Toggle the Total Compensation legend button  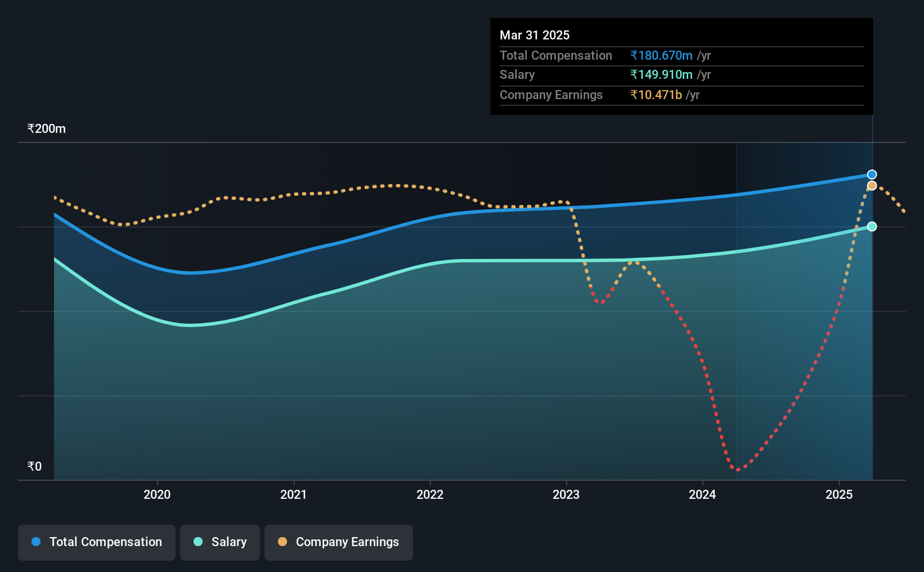point(97,542)
